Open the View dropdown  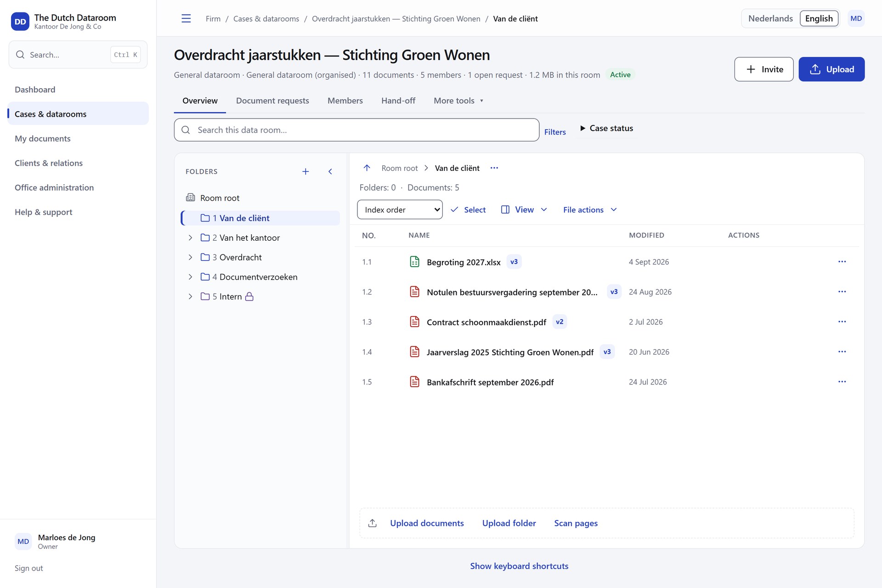pos(524,209)
